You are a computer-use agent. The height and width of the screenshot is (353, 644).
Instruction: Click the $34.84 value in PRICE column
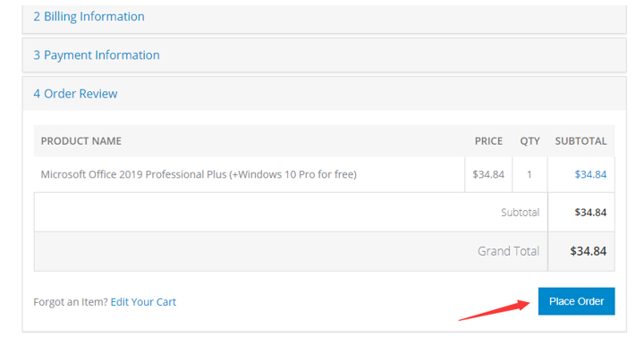488,174
